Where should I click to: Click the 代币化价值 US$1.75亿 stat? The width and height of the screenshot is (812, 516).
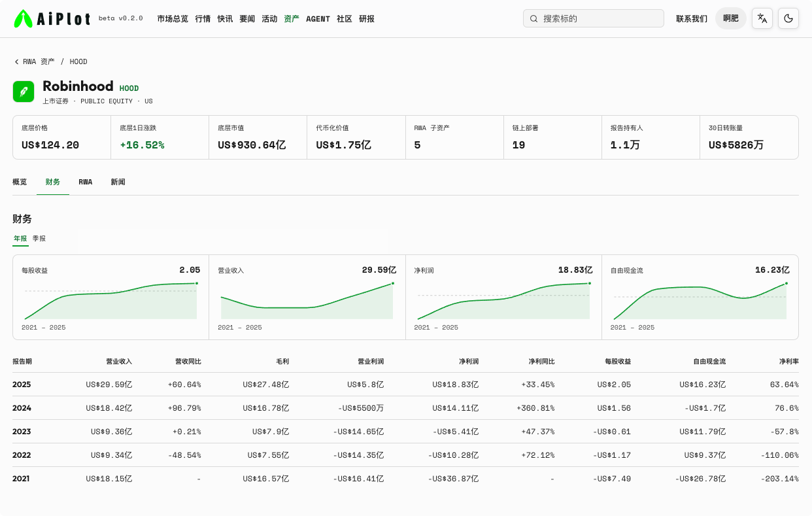pyautogui.click(x=356, y=137)
